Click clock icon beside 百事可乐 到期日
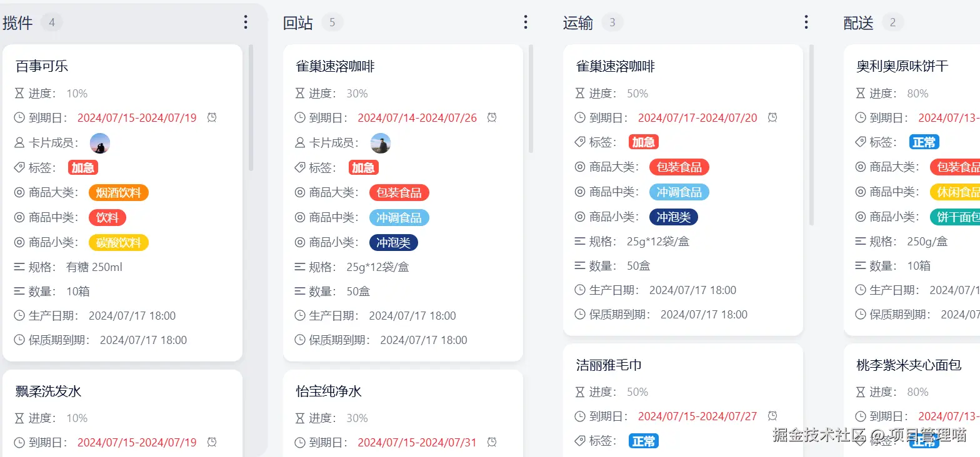The height and width of the screenshot is (457, 980). click(19, 117)
